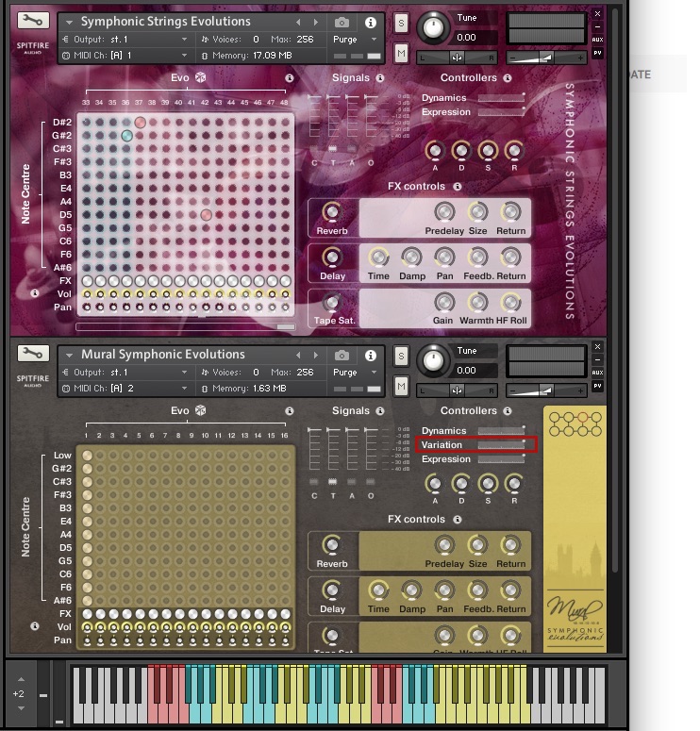Go to next instrument in Mural header

[x=316, y=356]
